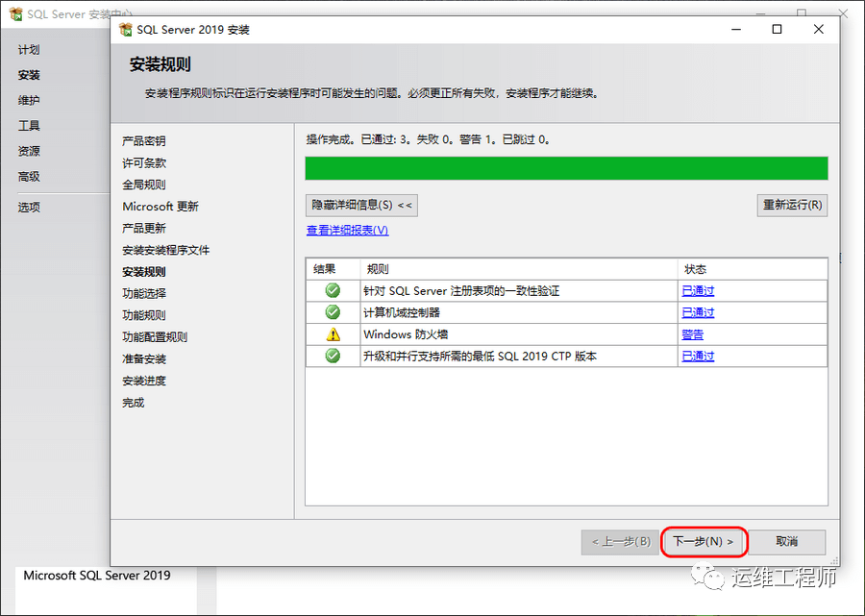The image size is (865, 616).
Task: Collapse details with 隐藏详细信息(S) button
Action: [x=361, y=205]
